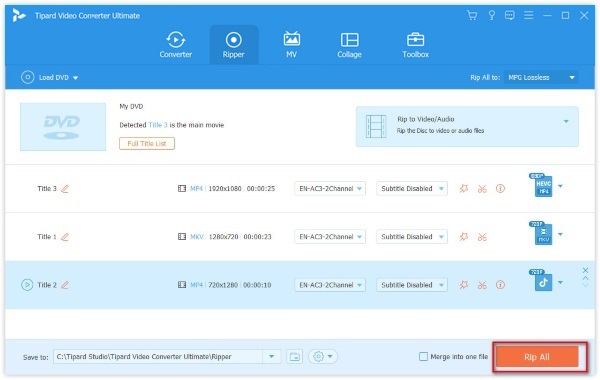The height and width of the screenshot is (380, 600).
Task: Rename Title 3 with pencil icon
Action: [x=65, y=189]
